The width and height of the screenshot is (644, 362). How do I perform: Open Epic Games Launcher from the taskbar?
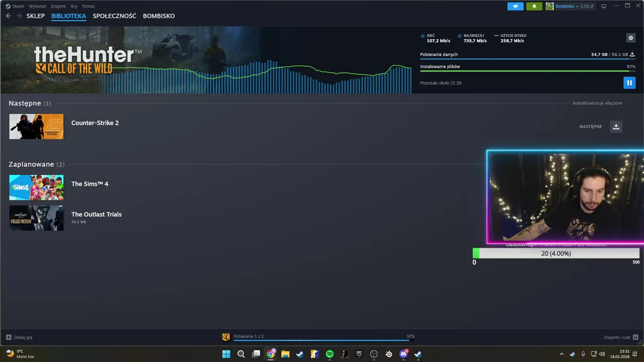(359, 354)
